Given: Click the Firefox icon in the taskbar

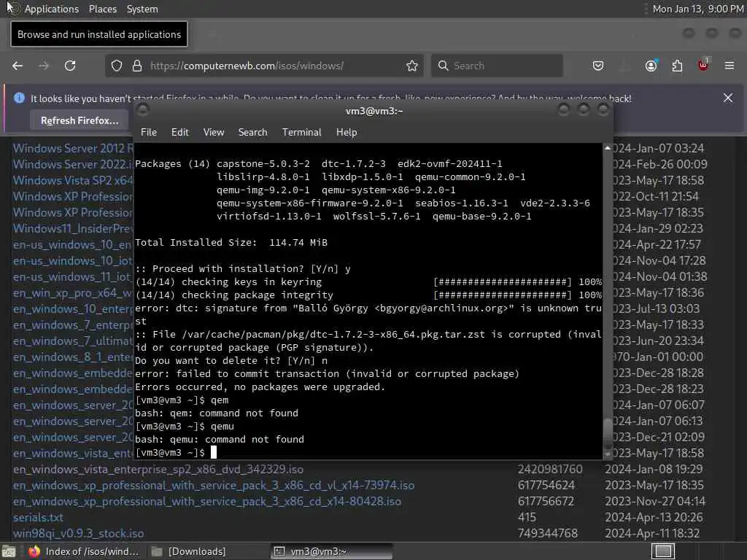Looking at the screenshot, I should [x=34, y=551].
